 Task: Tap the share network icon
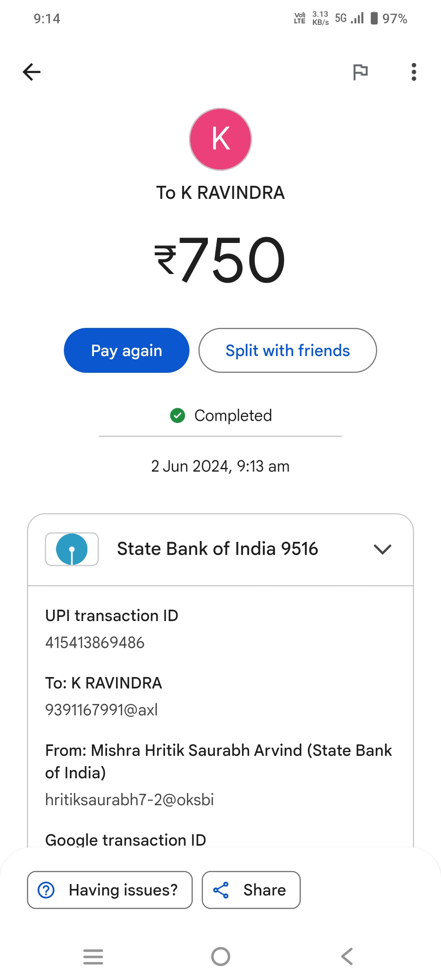click(x=221, y=890)
